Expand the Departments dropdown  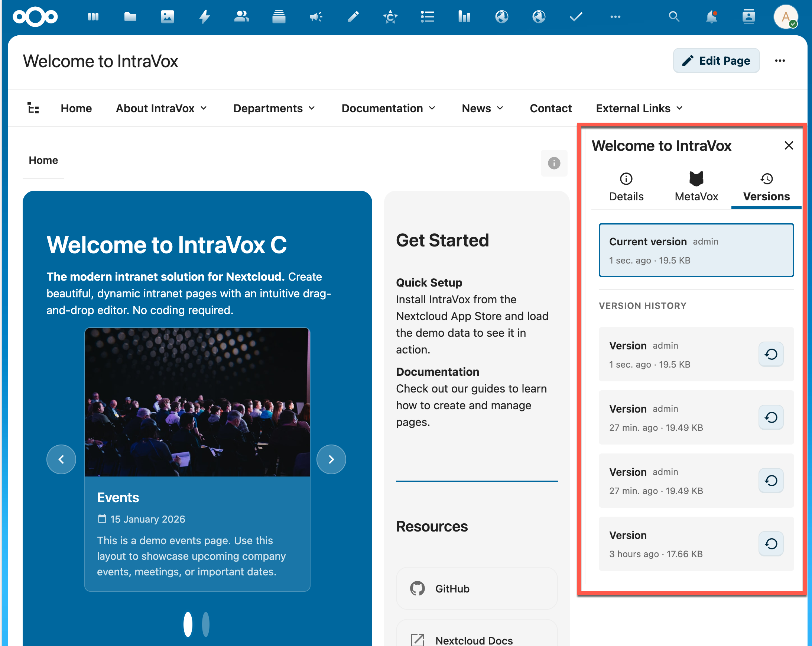[x=274, y=108]
